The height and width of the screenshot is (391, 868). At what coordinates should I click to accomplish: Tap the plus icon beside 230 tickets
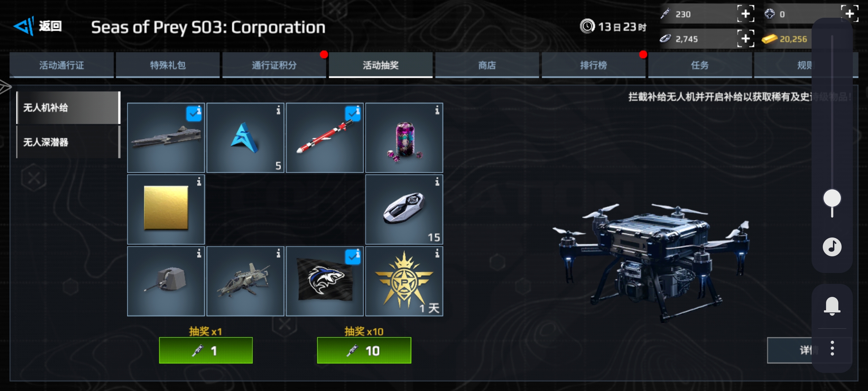(x=746, y=14)
